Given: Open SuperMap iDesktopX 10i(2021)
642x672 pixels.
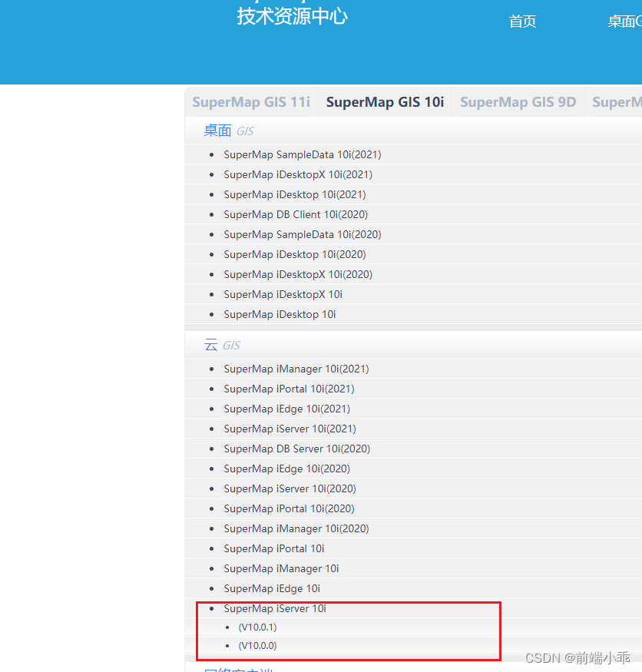Looking at the screenshot, I should (298, 174).
